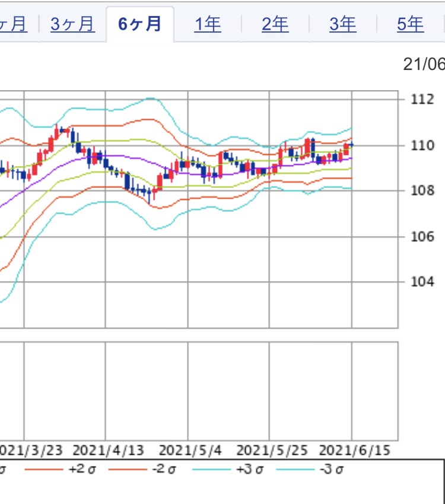The height and width of the screenshot is (504, 445).
Task: Click the -2σ legend entry
Action: coord(142,470)
